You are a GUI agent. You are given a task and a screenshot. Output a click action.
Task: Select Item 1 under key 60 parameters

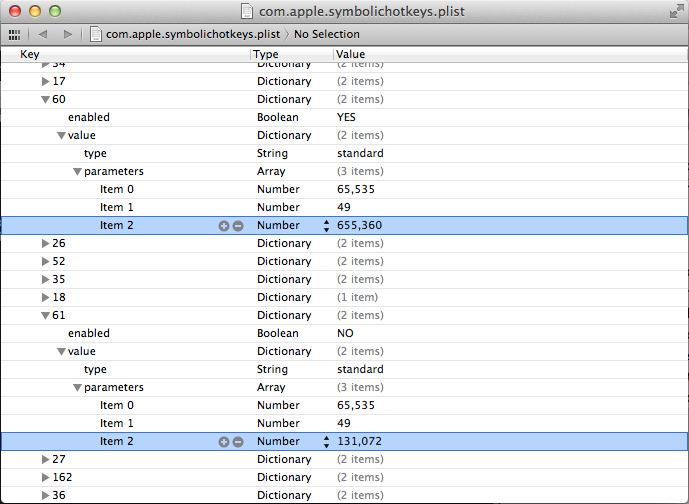pyautogui.click(x=344, y=207)
